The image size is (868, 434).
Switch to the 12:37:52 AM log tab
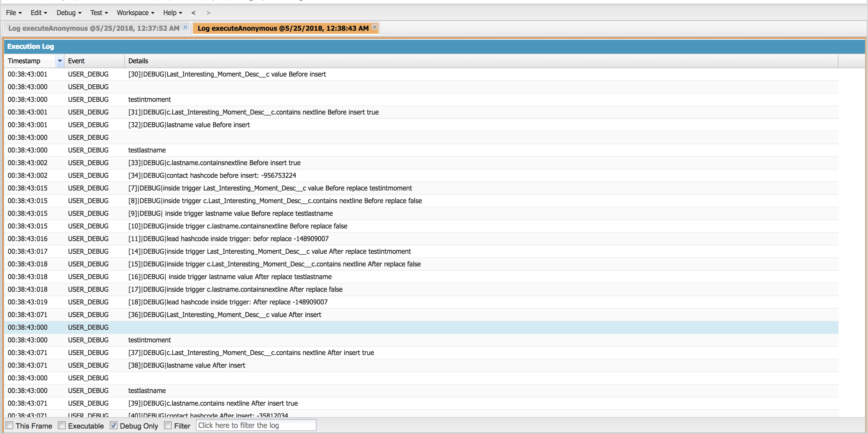94,28
